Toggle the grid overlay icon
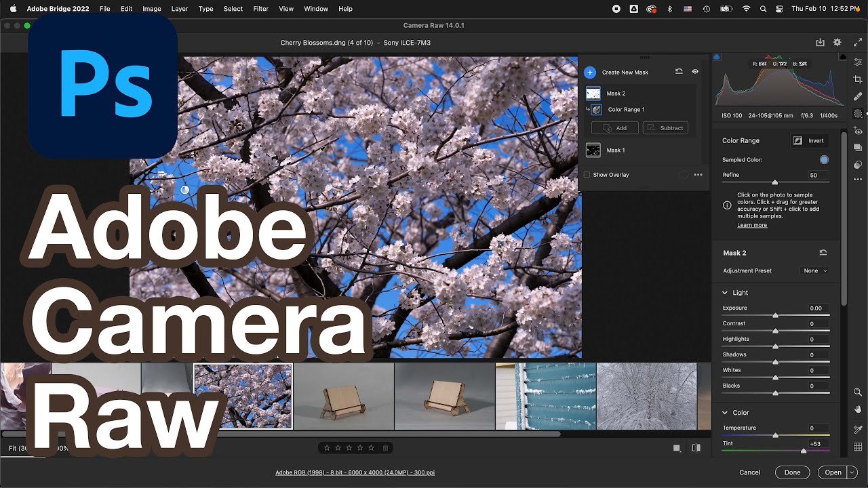868x488 pixels. (x=858, y=447)
